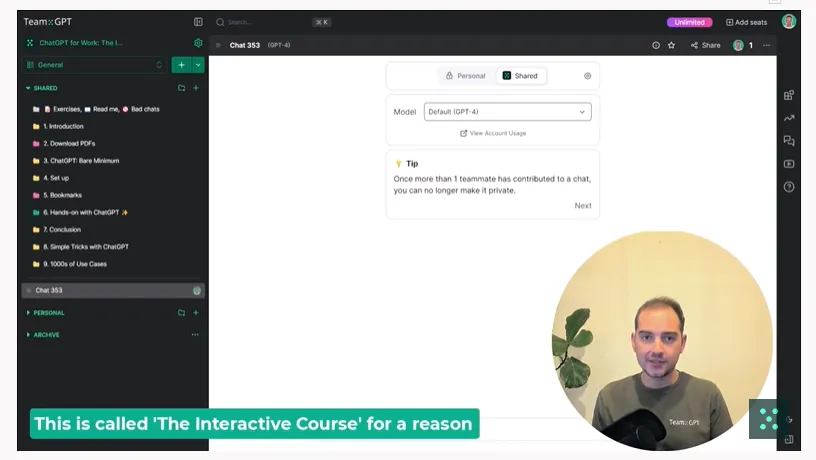The height and width of the screenshot is (460, 816).
Task: Add new chat in PERSONAL section
Action: tap(196, 313)
